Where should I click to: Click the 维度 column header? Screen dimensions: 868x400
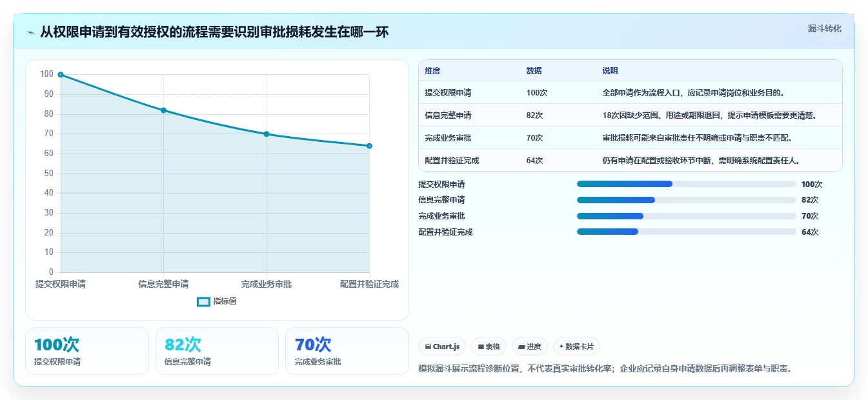click(x=432, y=71)
